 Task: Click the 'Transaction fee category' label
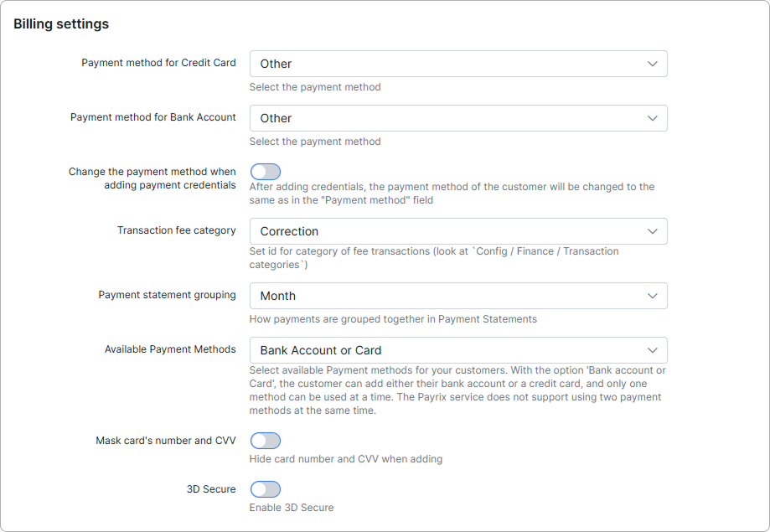(x=177, y=230)
